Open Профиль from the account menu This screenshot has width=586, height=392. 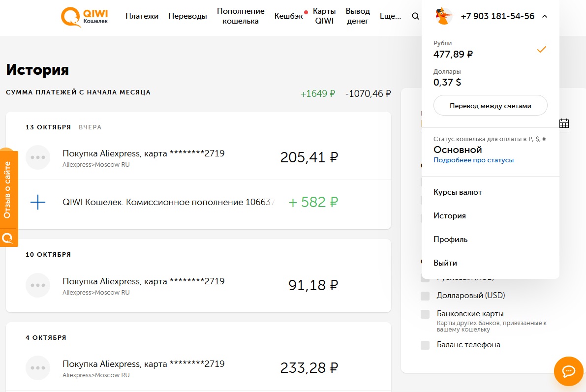(x=450, y=239)
